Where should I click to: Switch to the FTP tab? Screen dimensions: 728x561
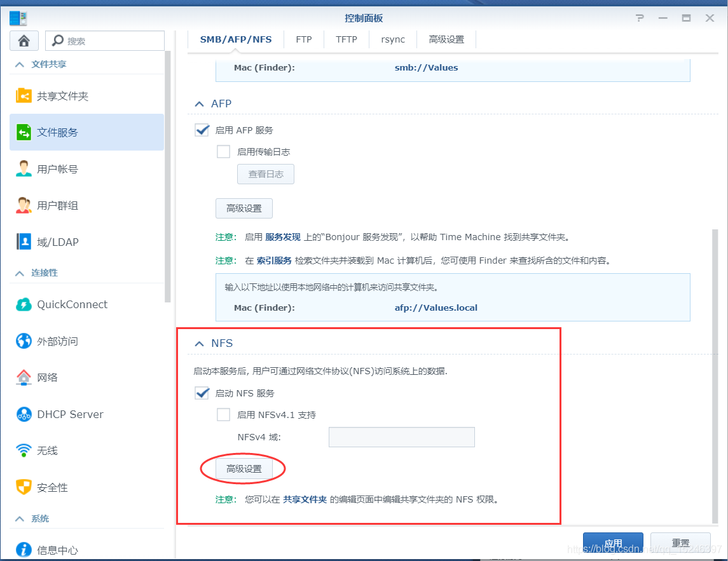click(304, 39)
